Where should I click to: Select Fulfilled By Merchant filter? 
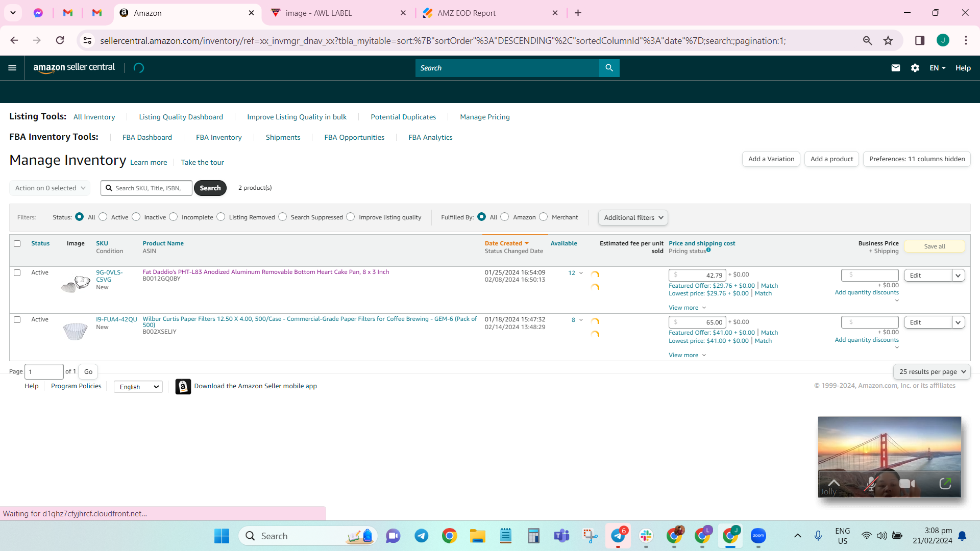(544, 217)
